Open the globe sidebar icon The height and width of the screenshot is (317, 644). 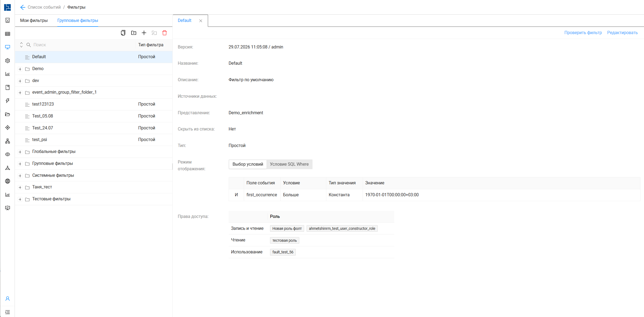point(8,181)
